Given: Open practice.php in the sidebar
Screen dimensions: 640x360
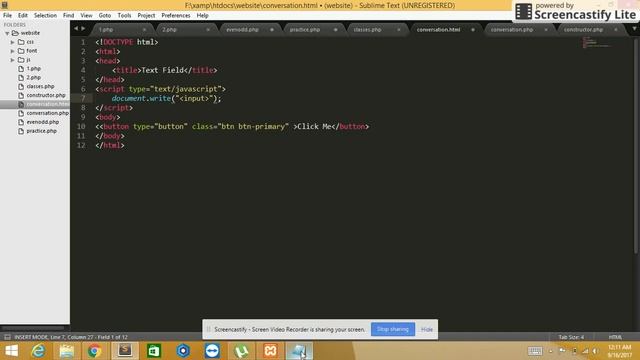Looking at the screenshot, I should point(41,131).
